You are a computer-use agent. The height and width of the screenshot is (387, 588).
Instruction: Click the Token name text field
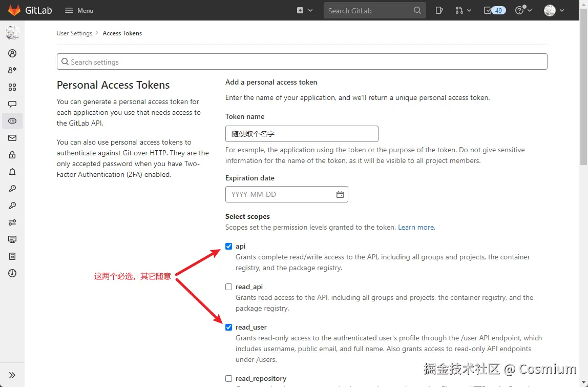tap(302, 134)
